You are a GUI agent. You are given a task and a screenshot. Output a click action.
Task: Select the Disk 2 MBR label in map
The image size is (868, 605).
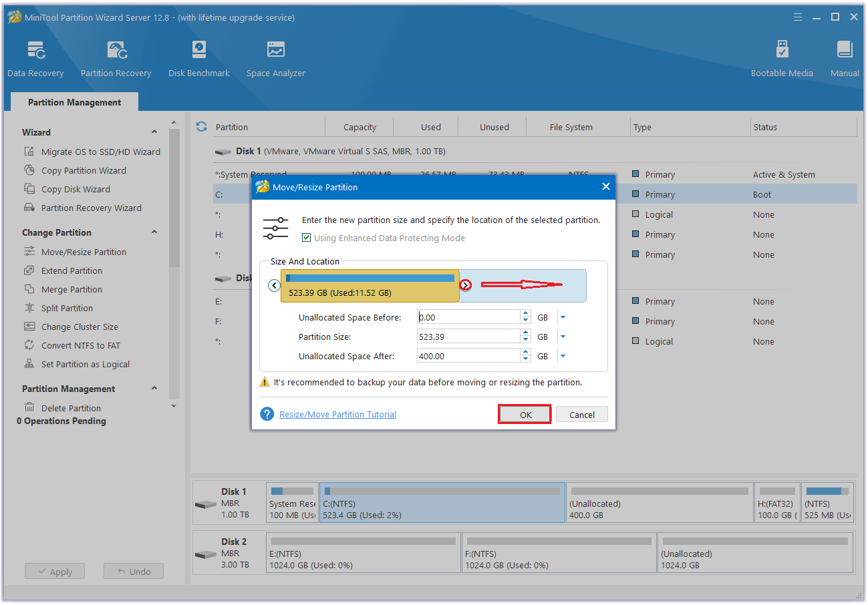coord(229,552)
